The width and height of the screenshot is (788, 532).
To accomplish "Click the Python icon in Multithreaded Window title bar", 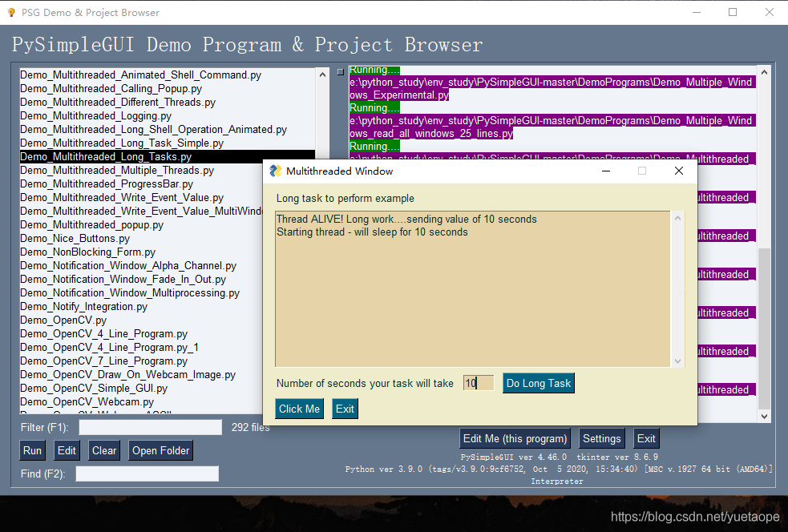I will click(276, 171).
